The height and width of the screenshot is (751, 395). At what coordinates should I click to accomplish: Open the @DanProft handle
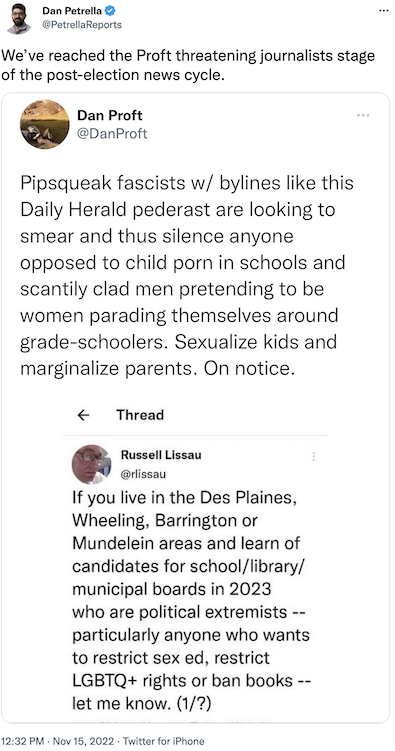pyautogui.click(x=112, y=133)
